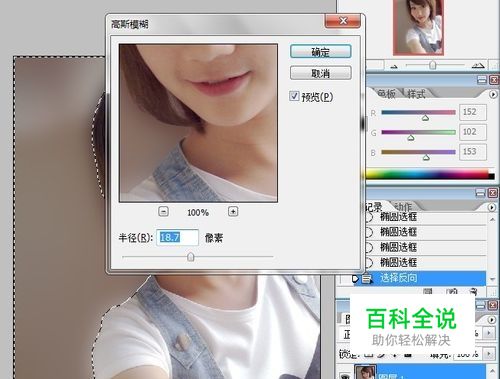Click the navigator zoom slider handle

[x=432, y=65]
